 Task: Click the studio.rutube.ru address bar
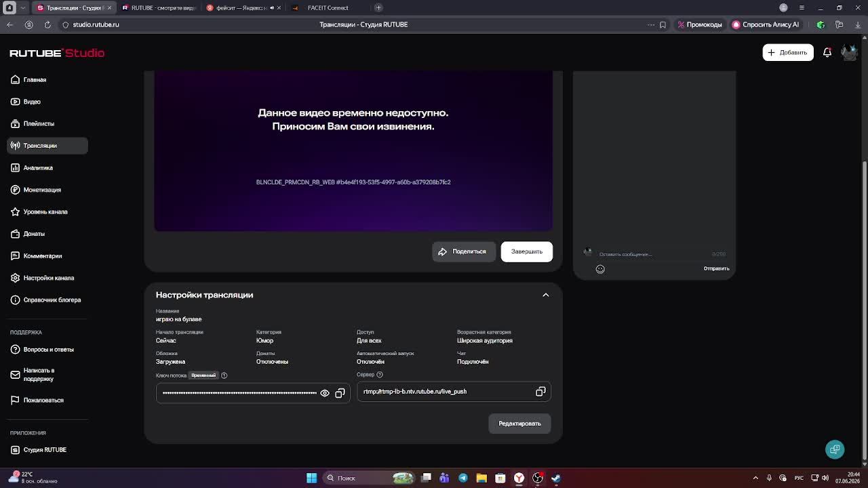[96, 24]
